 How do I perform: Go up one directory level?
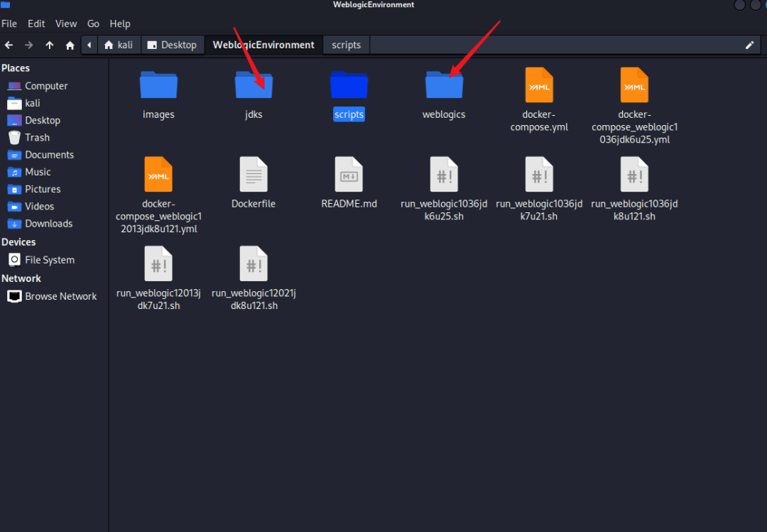point(49,45)
